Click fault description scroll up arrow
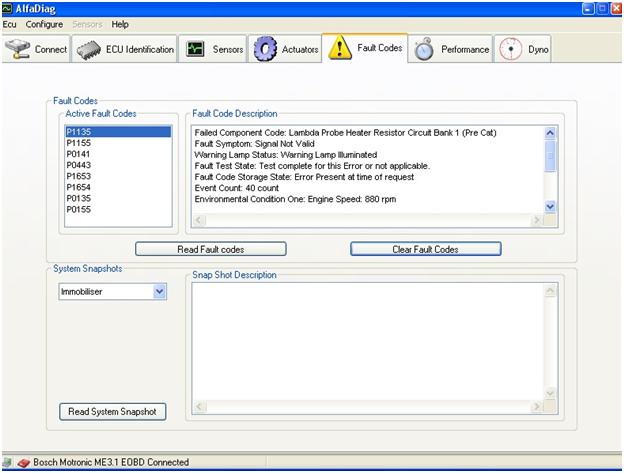 [x=550, y=133]
